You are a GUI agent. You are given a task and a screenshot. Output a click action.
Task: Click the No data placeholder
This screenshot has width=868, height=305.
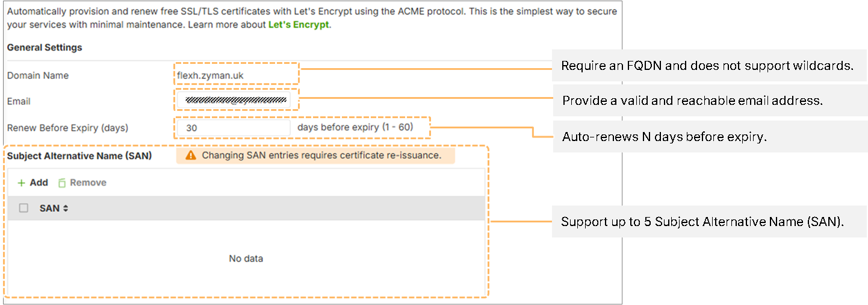coord(246,259)
